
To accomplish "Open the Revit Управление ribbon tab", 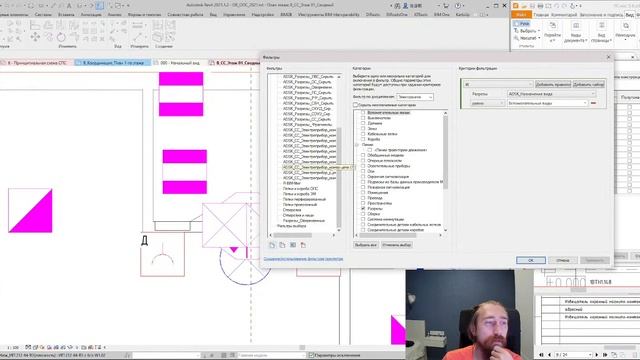I will [234, 15].
